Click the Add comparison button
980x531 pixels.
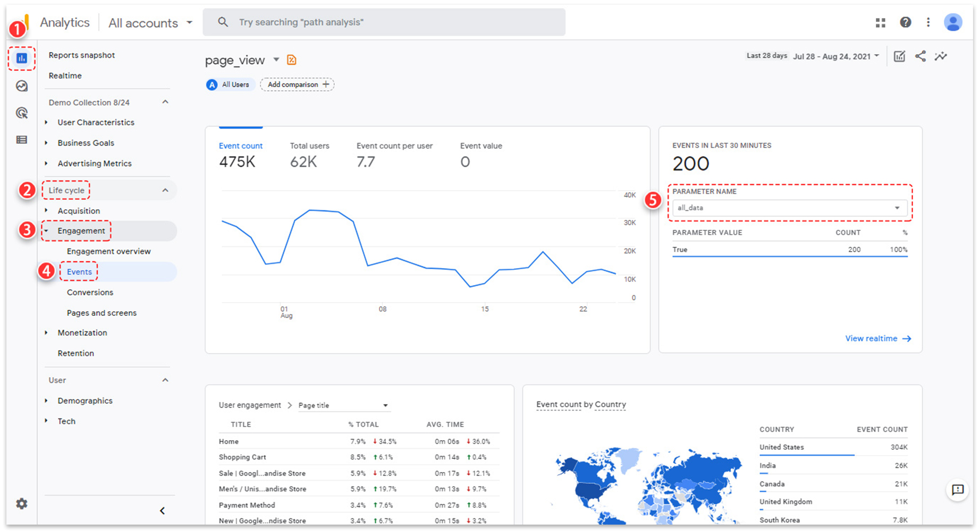click(x=297, y=84)
